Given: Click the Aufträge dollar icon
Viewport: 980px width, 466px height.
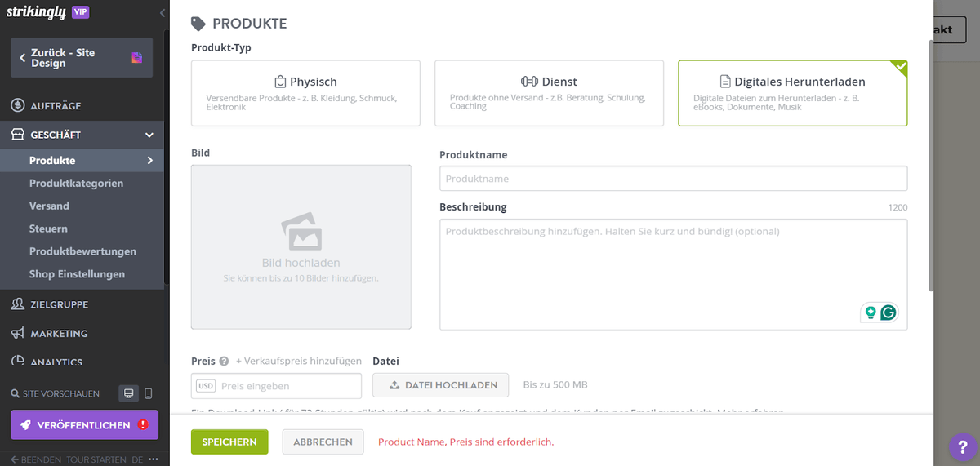Looking at the screenshot, I should [x=17, y=105].
